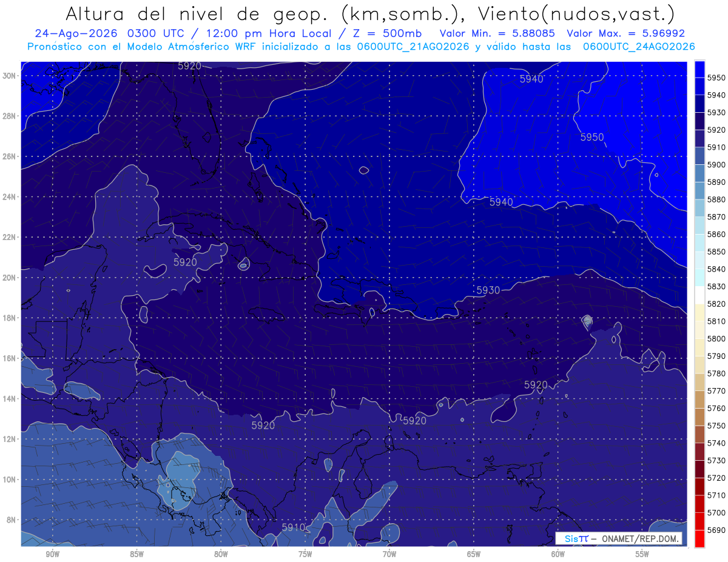This screenshot has width=728, height=562.
Task: Click the colorbar segment between 5770 and 5760
Action: coord(699,400)
